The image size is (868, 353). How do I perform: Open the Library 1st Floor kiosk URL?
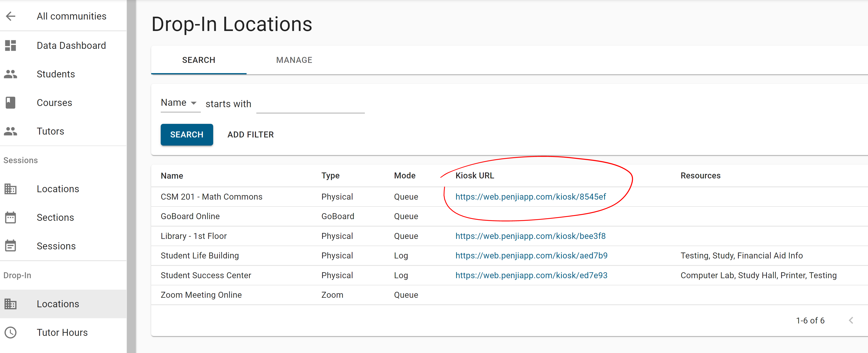pyautogui.click(x=530, y=236)
